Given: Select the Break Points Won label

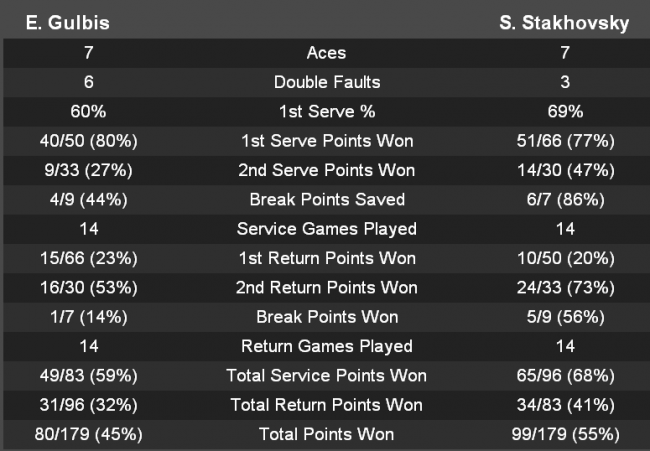Looking at the screenshot, I should [x=327, y=317].
